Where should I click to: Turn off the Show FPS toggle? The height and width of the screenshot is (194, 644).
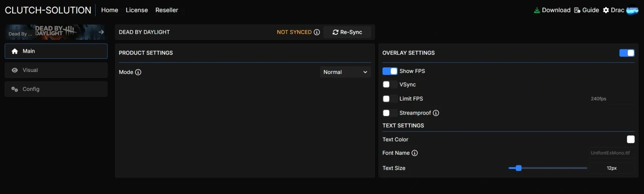390,71
